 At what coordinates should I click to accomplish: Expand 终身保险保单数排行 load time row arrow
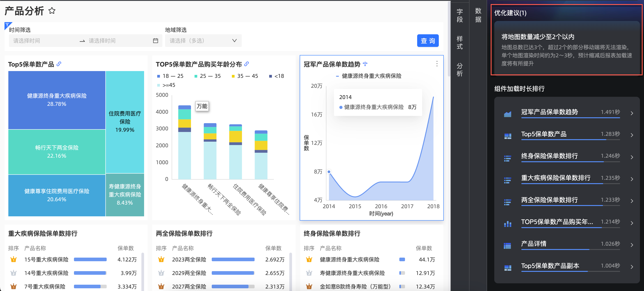tap(632, 157)
